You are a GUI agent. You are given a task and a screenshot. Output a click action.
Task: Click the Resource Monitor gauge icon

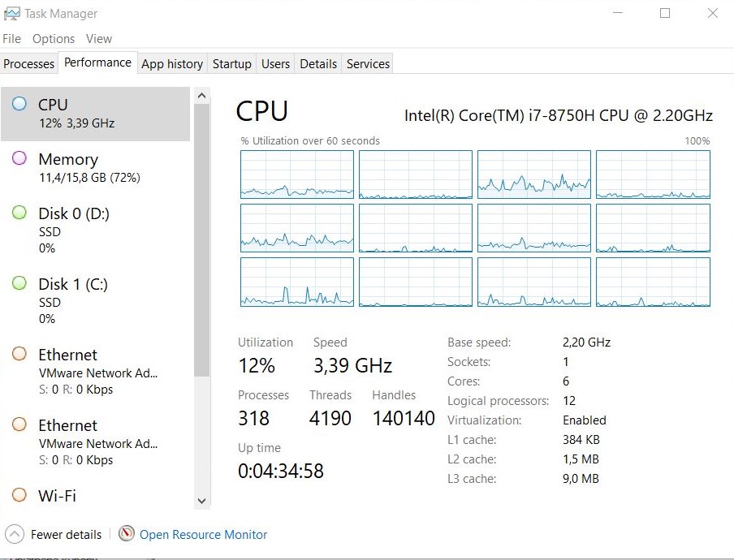pyautogui.click(x=126, y=534)
